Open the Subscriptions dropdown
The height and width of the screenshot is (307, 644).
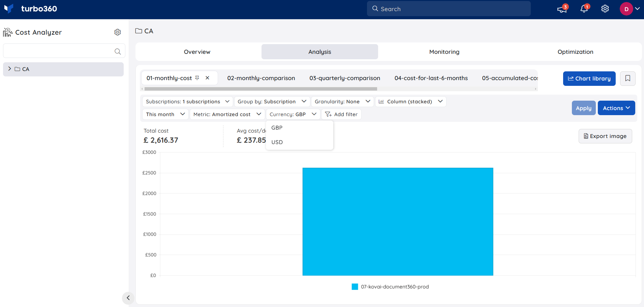(x=187, y=102)
